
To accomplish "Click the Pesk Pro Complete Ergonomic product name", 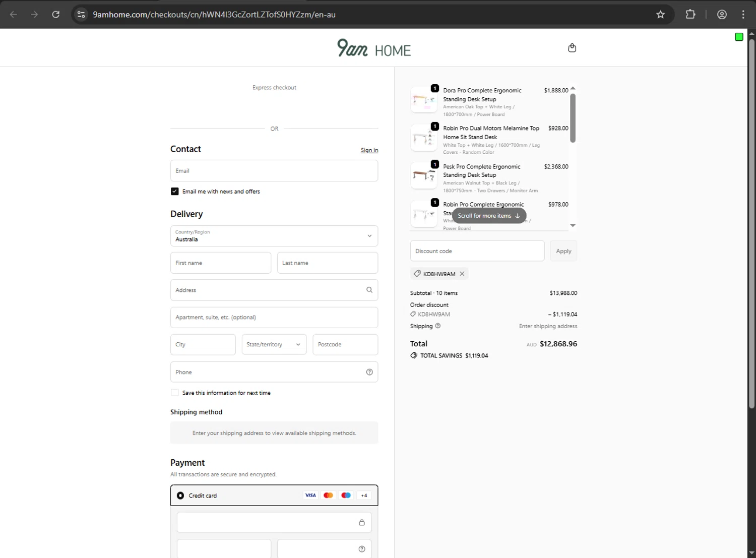I will [x=482, y=171].
